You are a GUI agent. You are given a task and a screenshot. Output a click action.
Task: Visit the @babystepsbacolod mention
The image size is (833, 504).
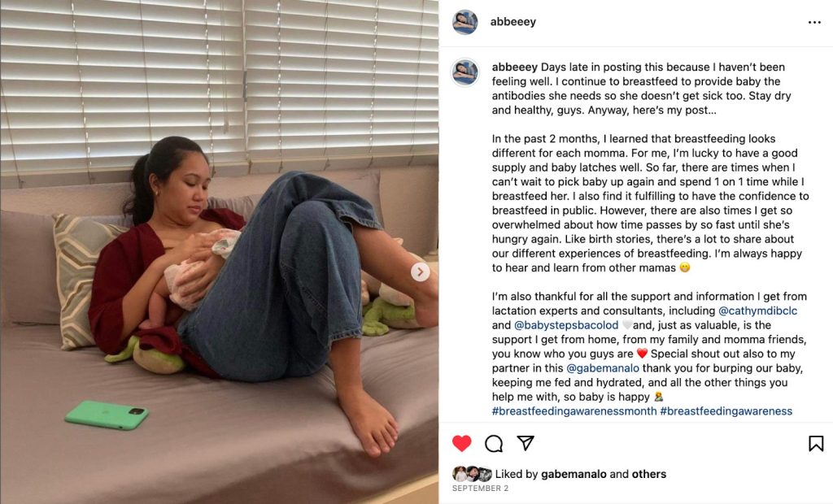pyautogui.click(x=566, y=325)
